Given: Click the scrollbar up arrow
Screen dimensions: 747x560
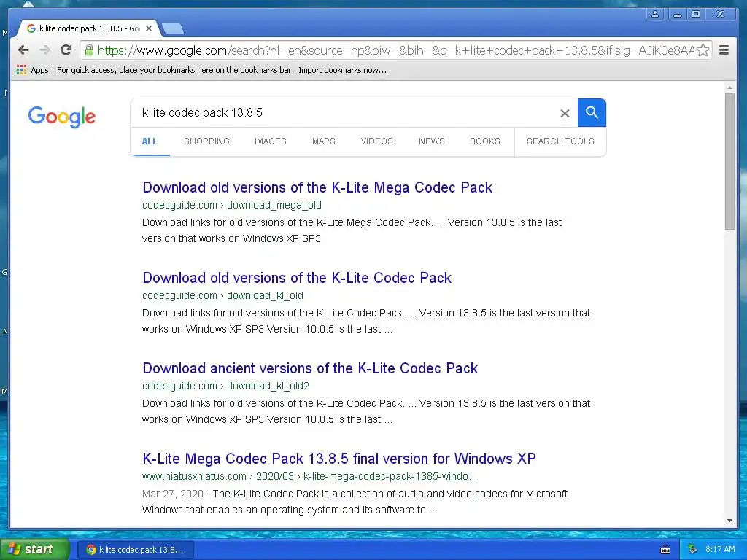Looking at the screenshot, I should (729, 87).
